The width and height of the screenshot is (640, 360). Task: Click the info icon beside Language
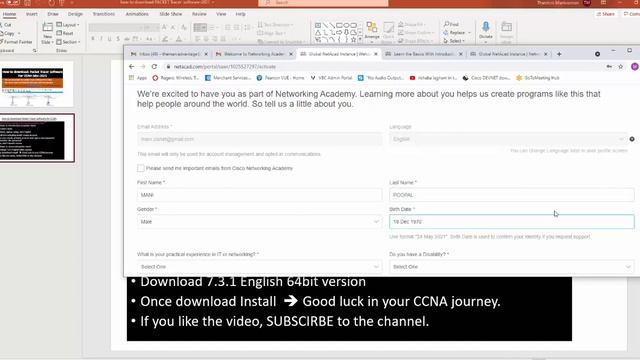point(632,139)
